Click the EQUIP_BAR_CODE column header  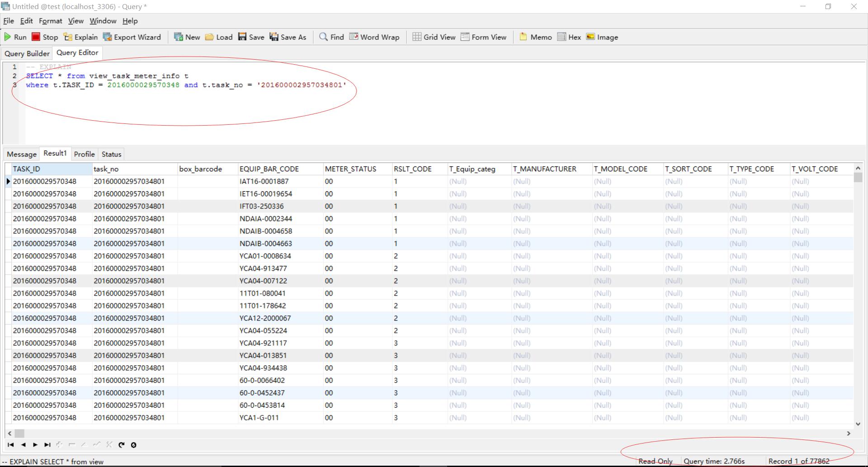tap(280, 169)
